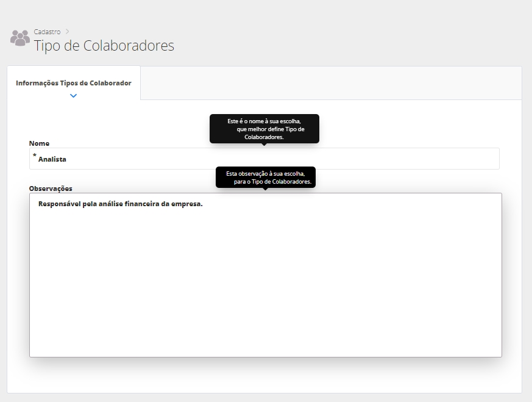Click the Nome field label
The image size is (532, 402).
pos(39,143)
